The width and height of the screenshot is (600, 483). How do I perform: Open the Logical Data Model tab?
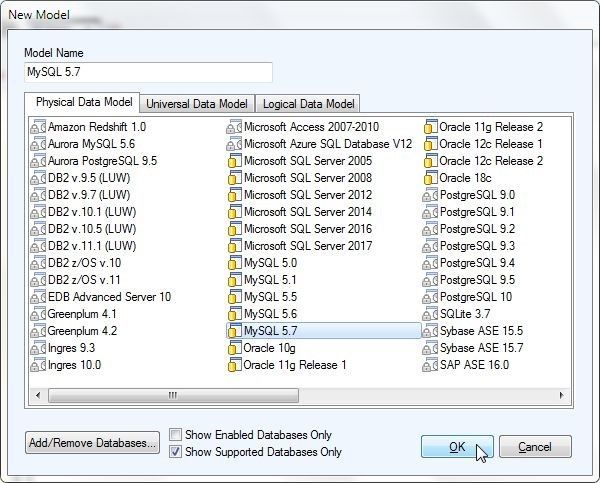pyautogui.click(x=308, y=104)
